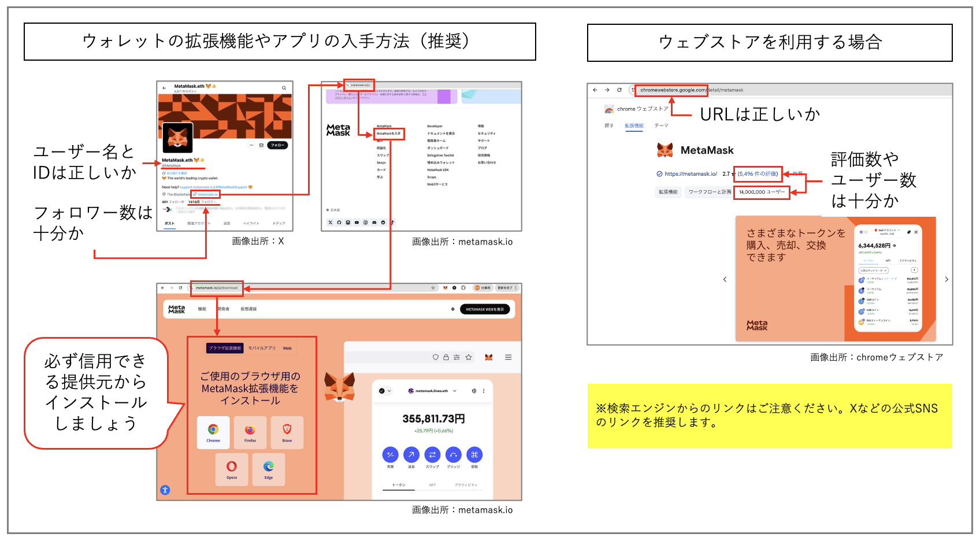
Task: Choose the Chrome browser tile
Action: pyautogui.click(x=213, y=432)
